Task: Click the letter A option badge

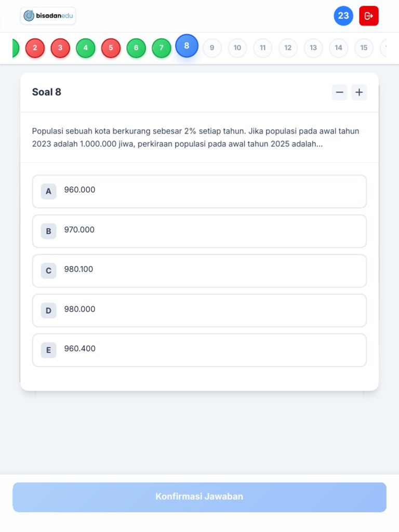Action: point(48,191)
